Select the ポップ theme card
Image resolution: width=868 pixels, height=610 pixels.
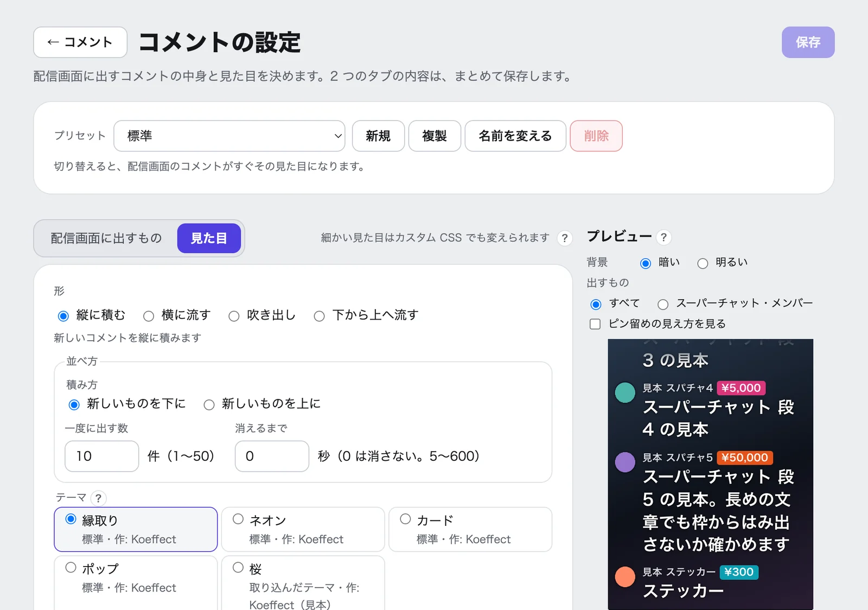click(x=136, y=583)
